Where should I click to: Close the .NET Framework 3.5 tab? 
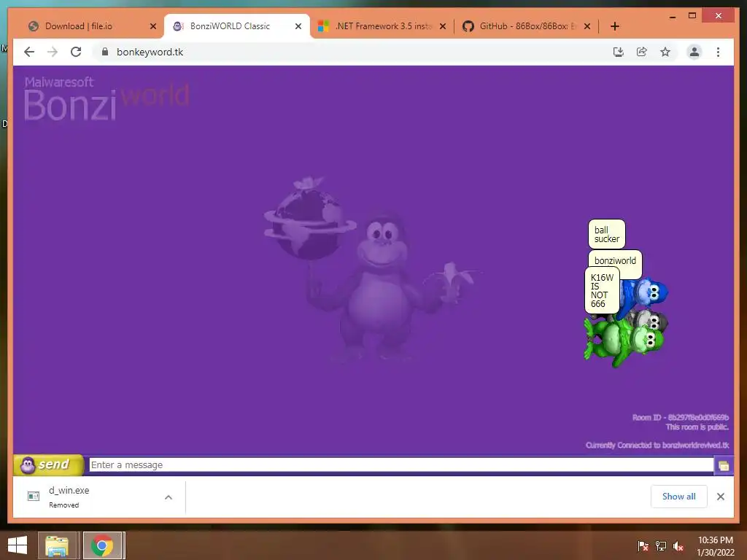443,26
